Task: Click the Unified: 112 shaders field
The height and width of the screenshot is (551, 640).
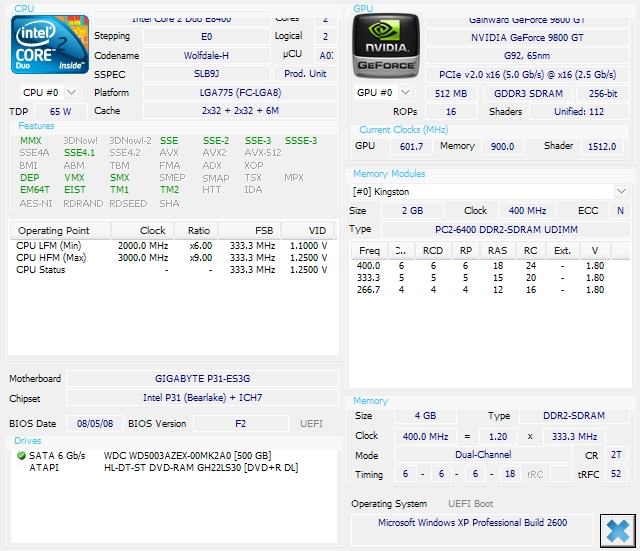Action: tap(579, 111)
